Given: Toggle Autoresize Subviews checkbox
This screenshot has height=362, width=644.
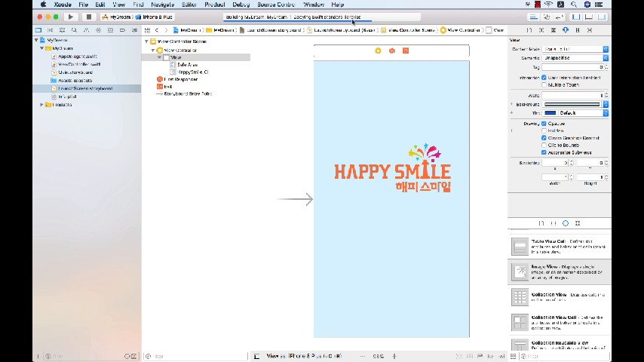Looking at the screenshot, I should [544, 152].
